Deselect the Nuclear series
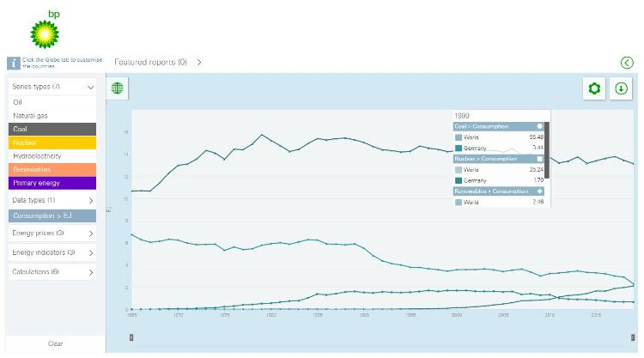The image size is (644, 358). [52, 143]
